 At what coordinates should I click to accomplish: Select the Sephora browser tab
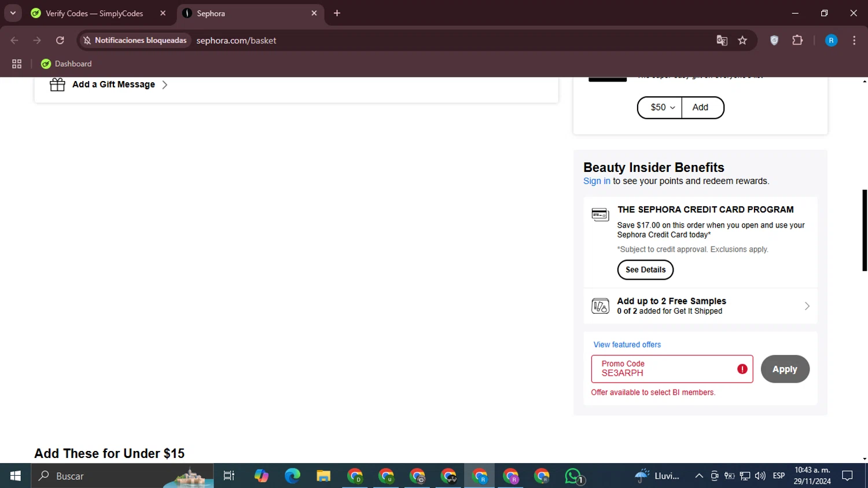pos(249,13)
